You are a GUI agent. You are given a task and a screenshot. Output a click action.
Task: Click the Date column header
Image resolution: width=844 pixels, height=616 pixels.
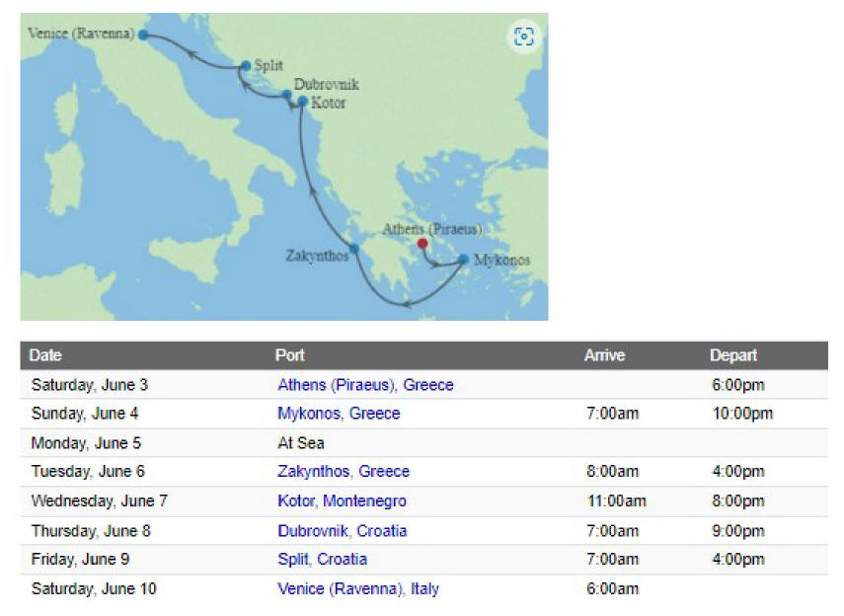click(x=45, y=355)
